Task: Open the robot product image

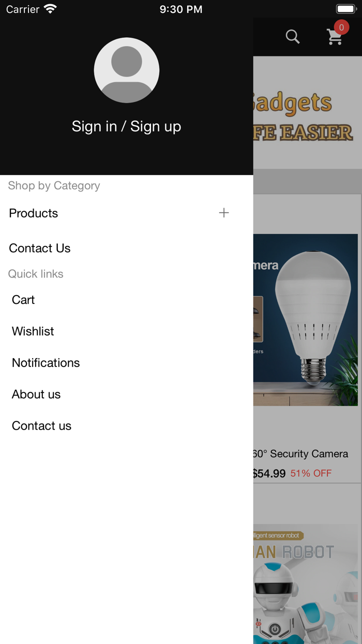Action: click(x=306, y=585)
